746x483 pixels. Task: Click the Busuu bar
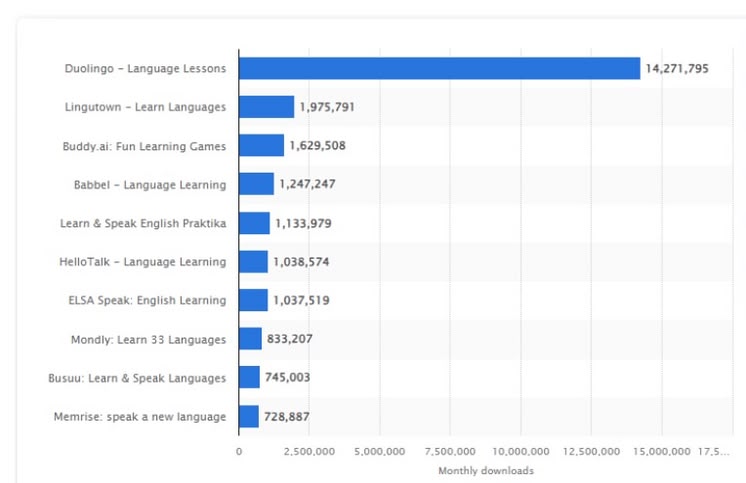[x=249, y=377]
